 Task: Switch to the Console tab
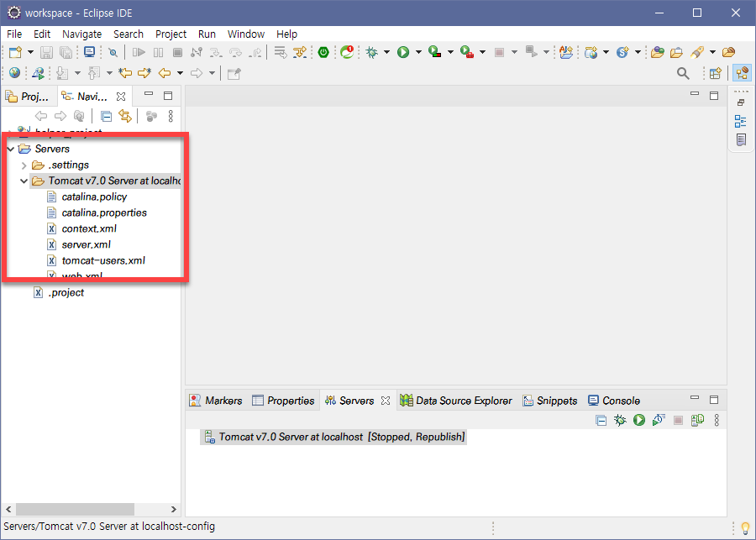click(614, 401)
